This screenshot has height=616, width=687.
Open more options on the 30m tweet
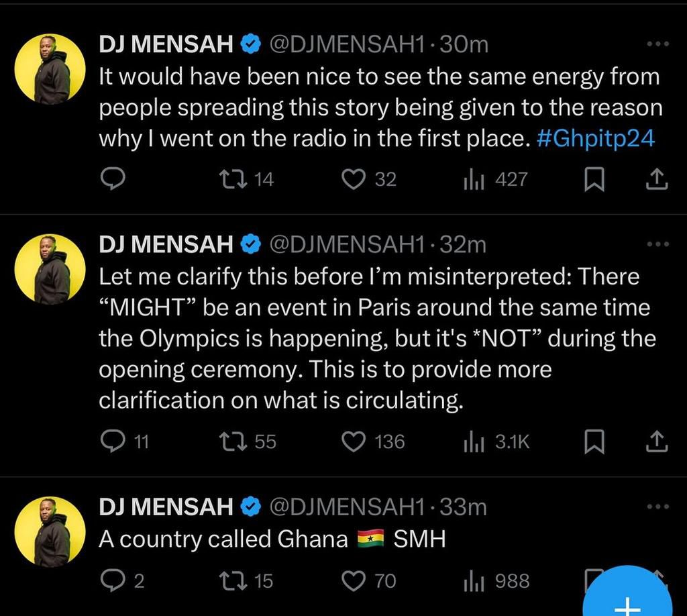pyautogui.click(x=657, y=44)
